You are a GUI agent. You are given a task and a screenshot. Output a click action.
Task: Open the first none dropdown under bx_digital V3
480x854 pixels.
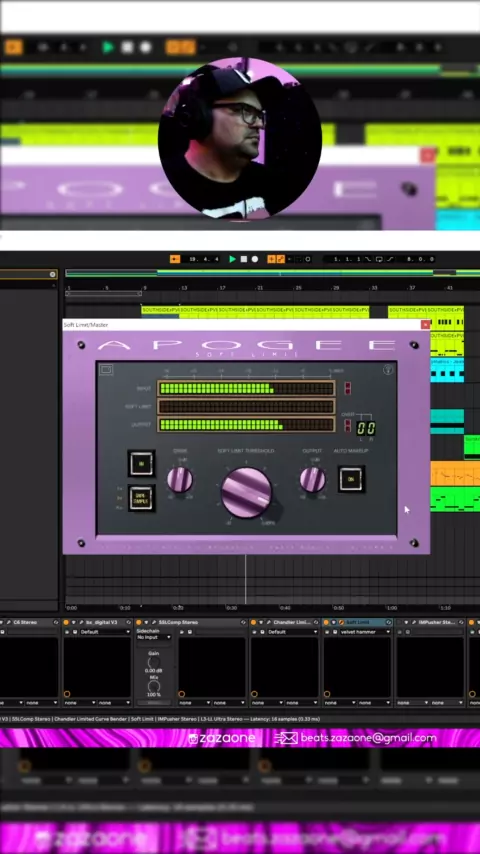tap(80, 703)
